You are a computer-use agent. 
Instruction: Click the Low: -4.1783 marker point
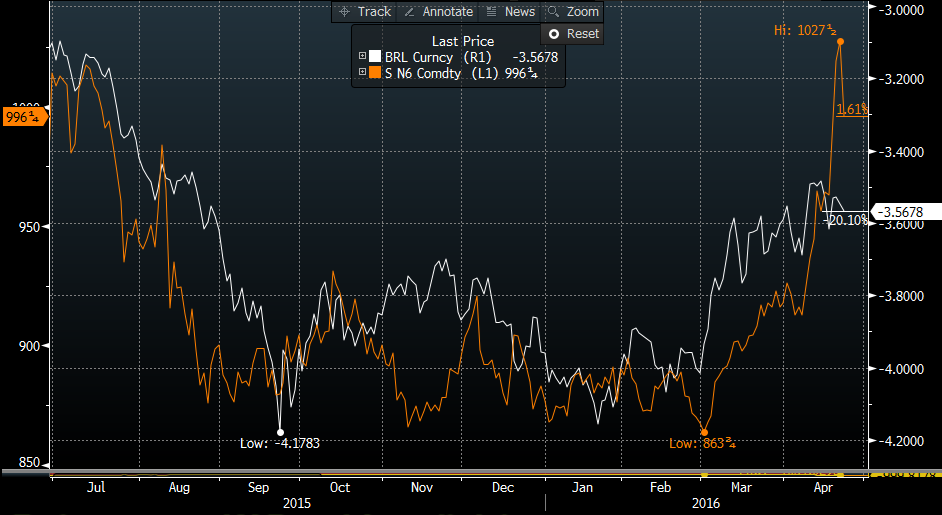[280, 432]
